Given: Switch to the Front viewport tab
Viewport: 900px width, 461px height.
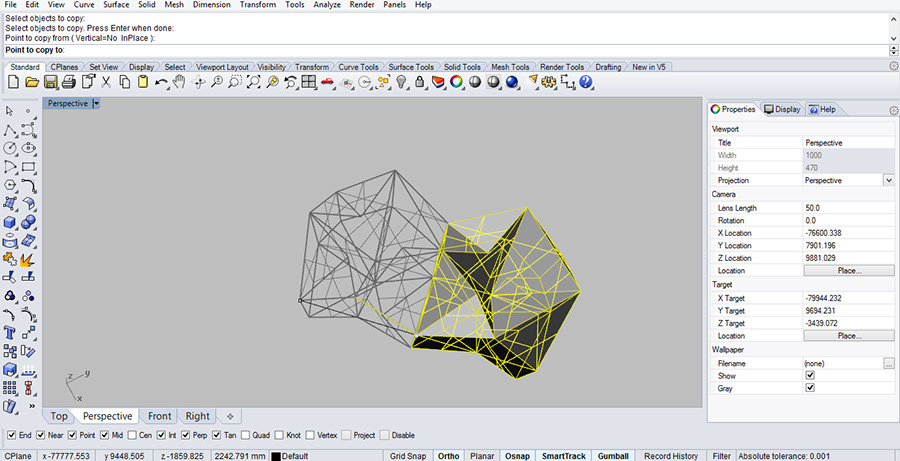Looking at the screenshot, I should click(x=159, y=416).
